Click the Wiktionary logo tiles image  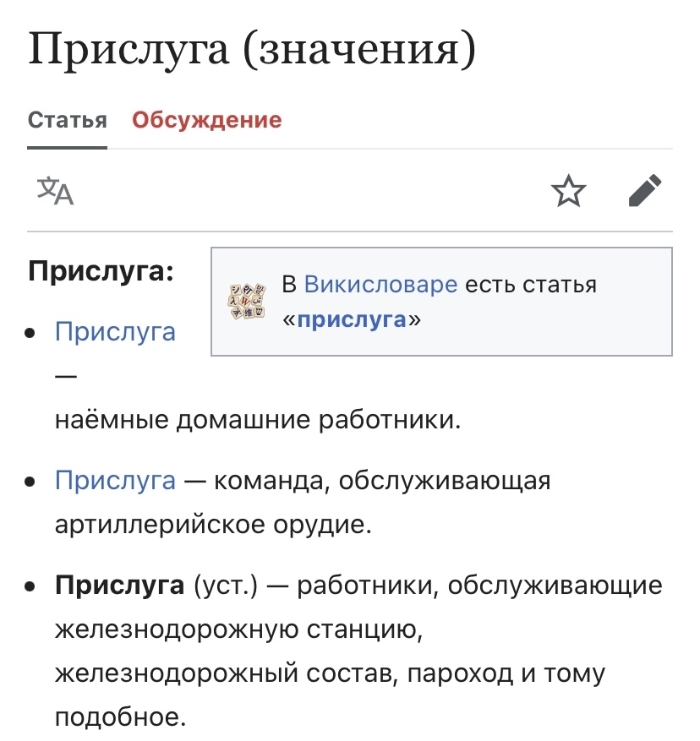[x=247, y=302]
